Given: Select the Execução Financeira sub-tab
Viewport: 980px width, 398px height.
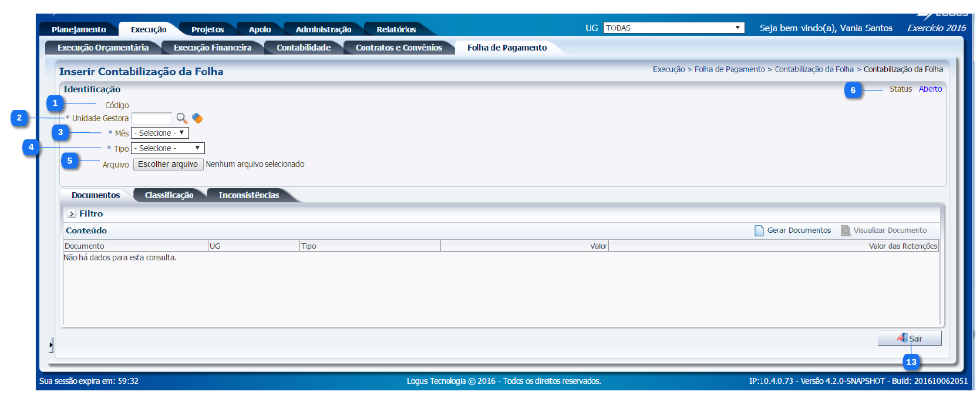Looking at the screenshot, I should [212, 48].
